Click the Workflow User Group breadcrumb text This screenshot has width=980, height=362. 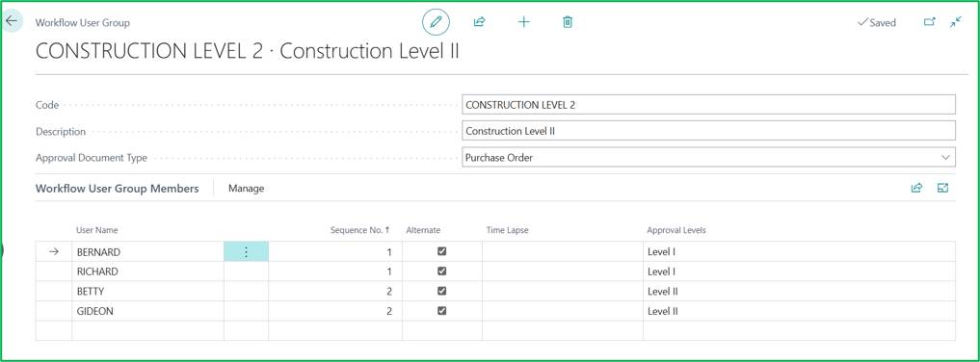point(83,22)
